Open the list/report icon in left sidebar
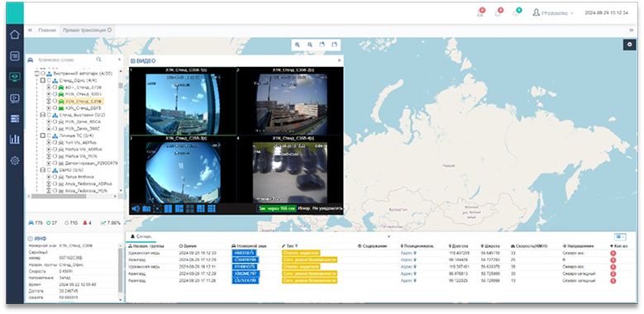 [x=15, y=56]
